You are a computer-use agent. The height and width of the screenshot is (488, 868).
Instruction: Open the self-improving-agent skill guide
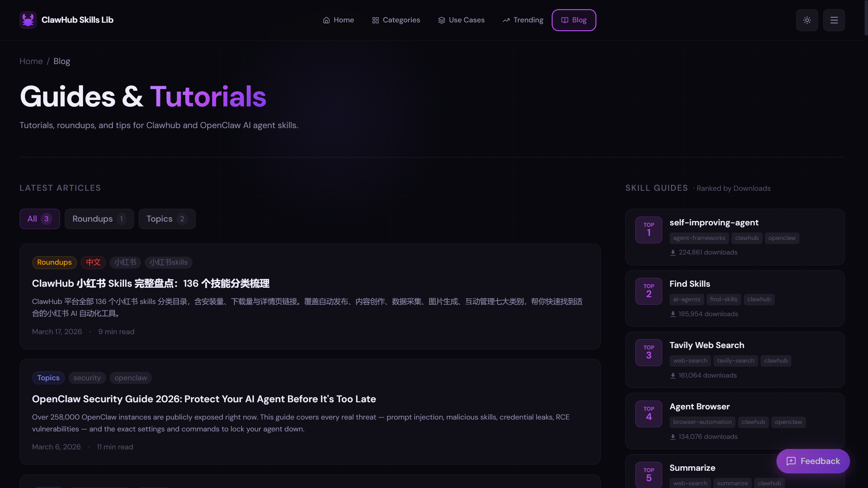(714, 223)
